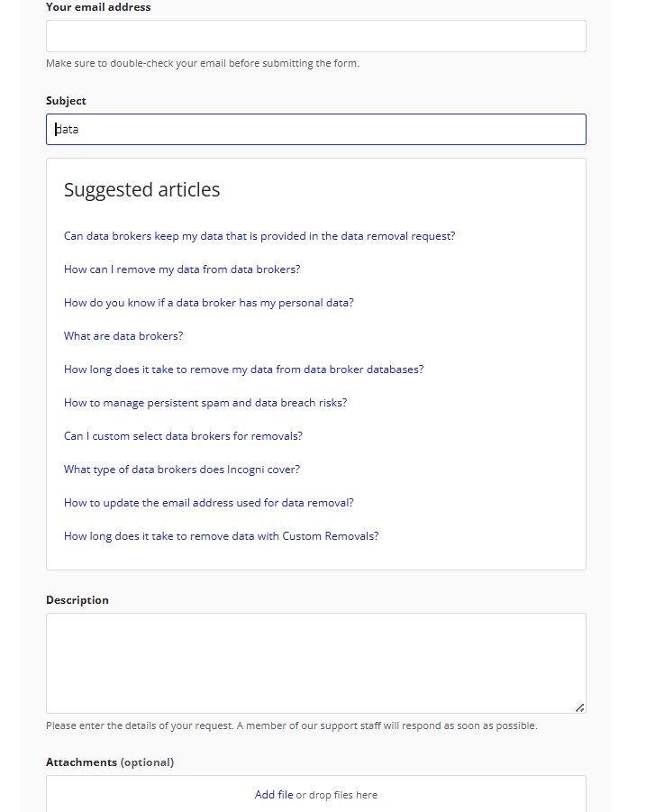Open 'How can I remove my data from data brokers?'
This screenshot has width=646, height=812.
pos(182,269)
